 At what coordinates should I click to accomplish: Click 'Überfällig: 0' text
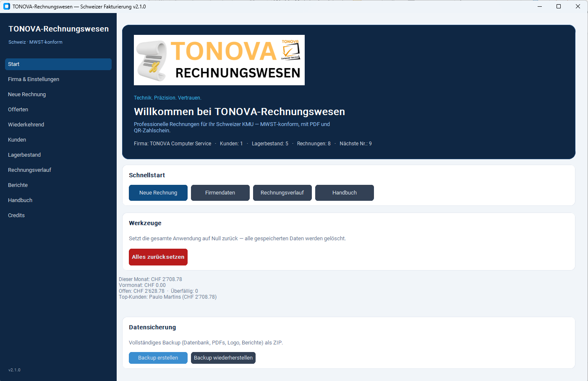pyautogui.click(x=184, y=291)
